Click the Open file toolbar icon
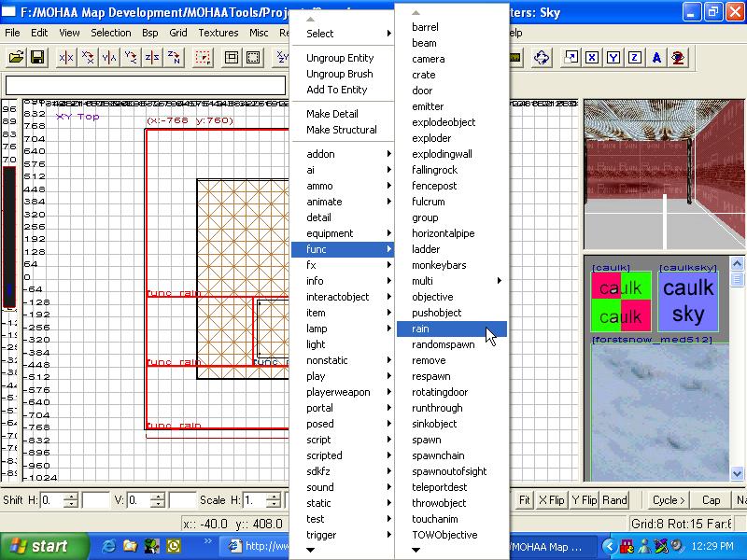 coord(17,58)
